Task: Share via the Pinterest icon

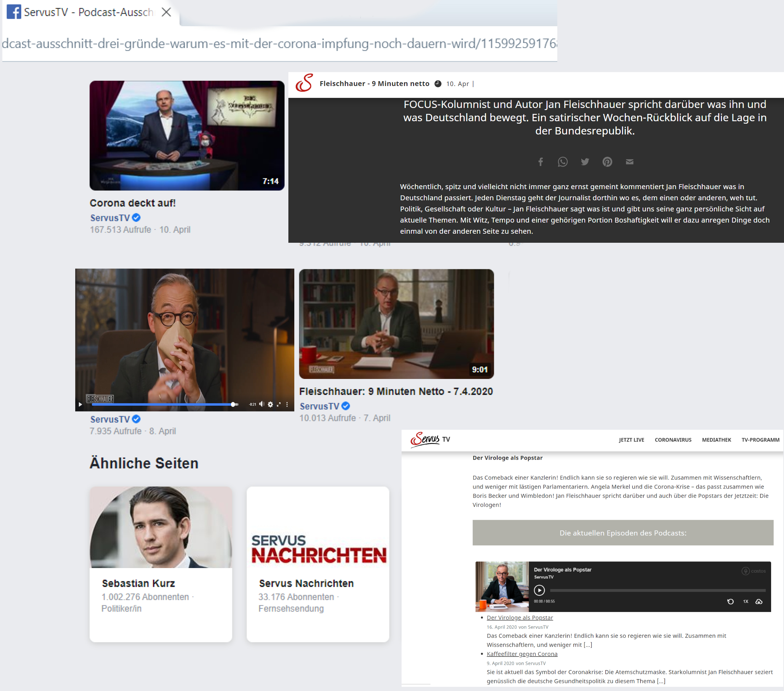Action: pos(607,162)
